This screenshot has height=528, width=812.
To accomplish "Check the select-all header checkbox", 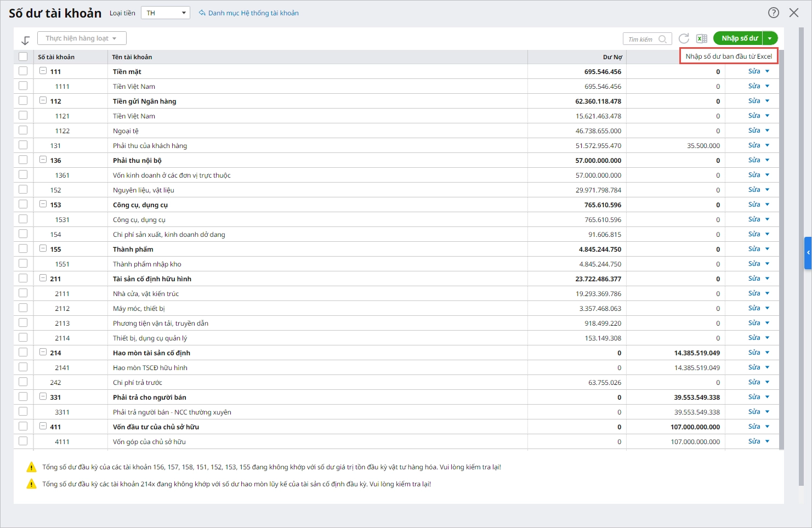I will 22,56.
